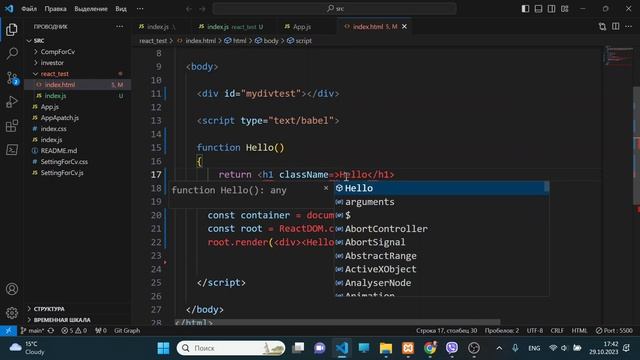Open Chrome from the taskbar
The width and height of the screenshot is (640, 360).
[x=429, y=348]
